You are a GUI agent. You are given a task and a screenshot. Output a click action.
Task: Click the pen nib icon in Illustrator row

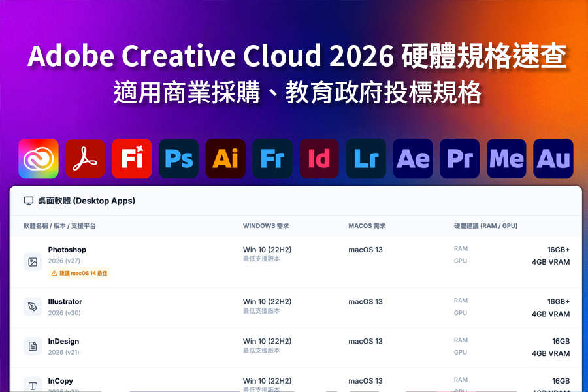tap(33, 307)
